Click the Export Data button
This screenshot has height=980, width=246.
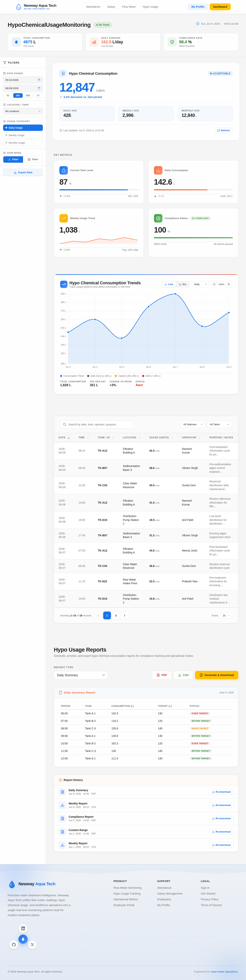23,172
